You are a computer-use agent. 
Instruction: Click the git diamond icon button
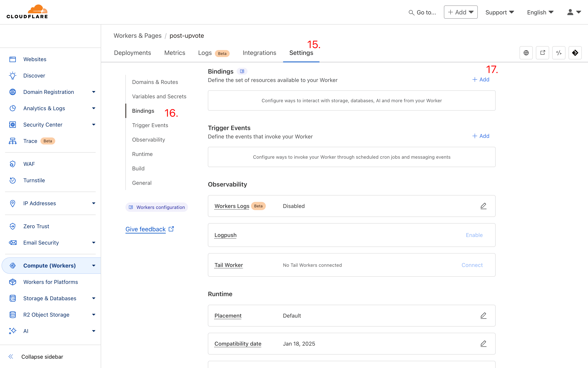pyautogui.click(x=575, y=53)
